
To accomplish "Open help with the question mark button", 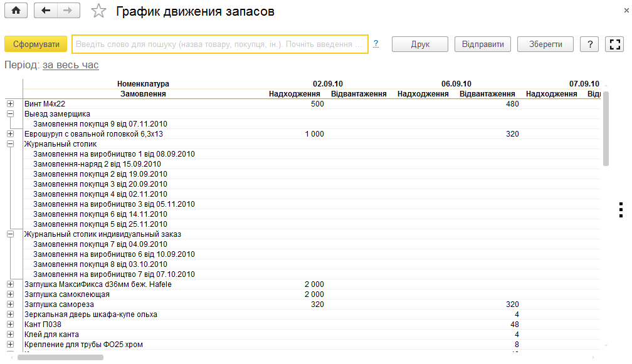I will 589,44.
